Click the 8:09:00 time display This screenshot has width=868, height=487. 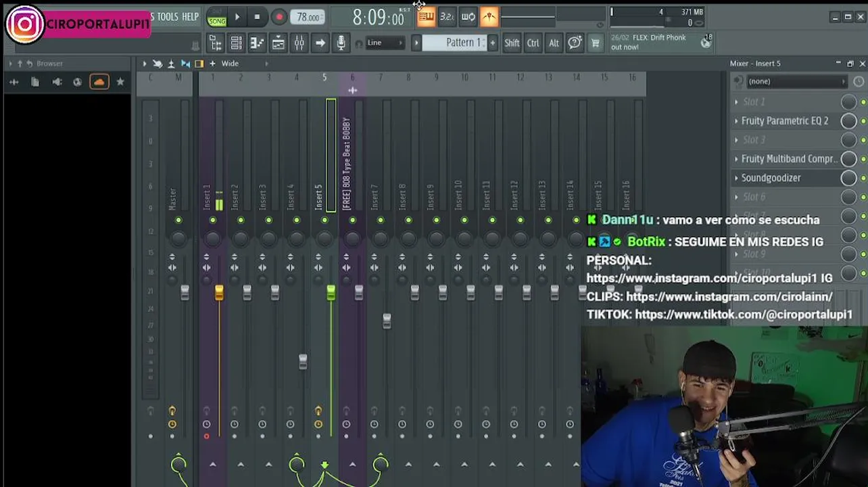pos(378,18)
